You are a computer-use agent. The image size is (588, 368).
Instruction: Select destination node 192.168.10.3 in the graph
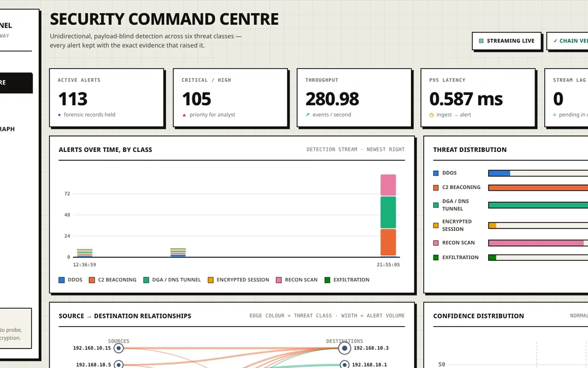pyautogui.click(x=344, y=348)
